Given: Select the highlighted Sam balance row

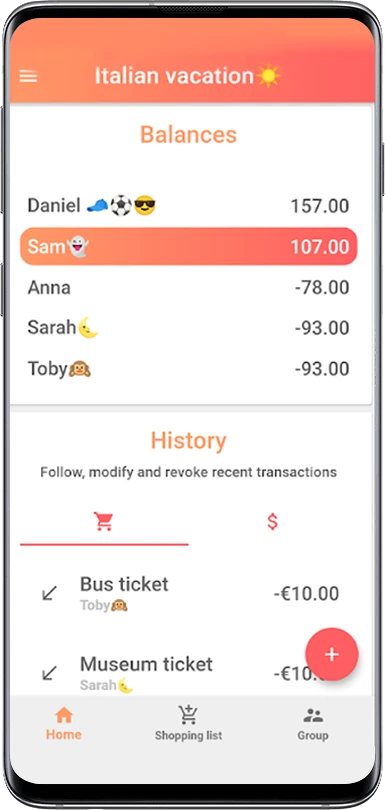Looking at the screenshot, I should coord(189,246).
